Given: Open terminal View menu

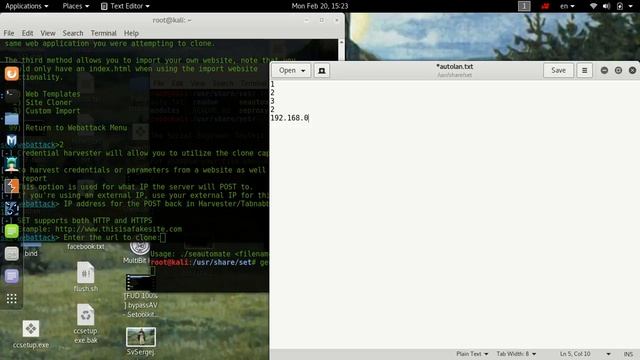Looking at the screenshot, I should coord(47,33).
